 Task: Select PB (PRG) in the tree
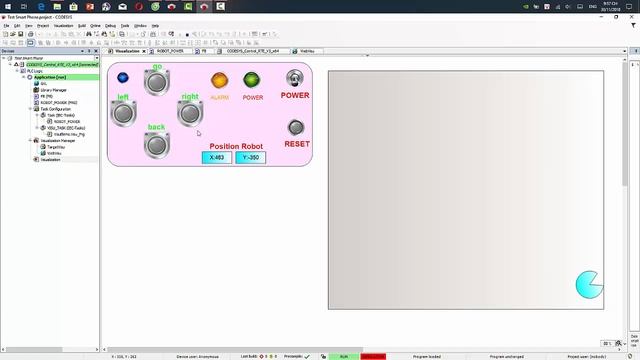(47, 96)
